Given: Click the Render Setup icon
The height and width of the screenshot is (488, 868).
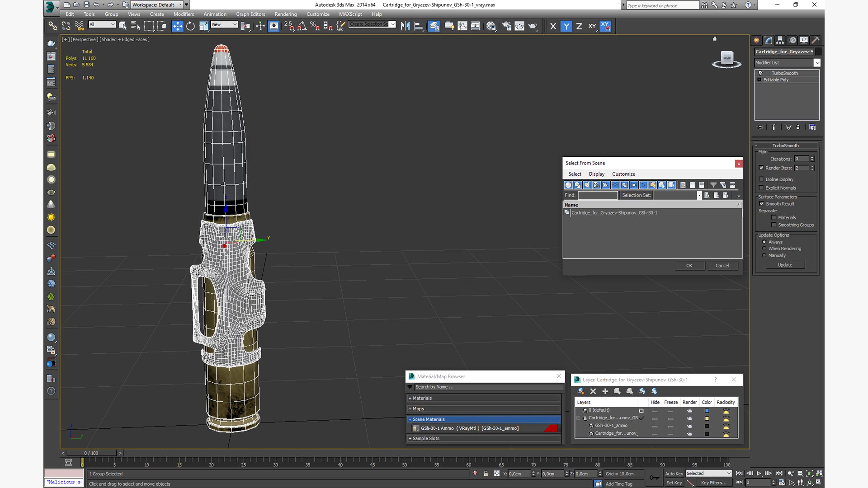Looking at the screenshot, I should [x=506, y=26].
